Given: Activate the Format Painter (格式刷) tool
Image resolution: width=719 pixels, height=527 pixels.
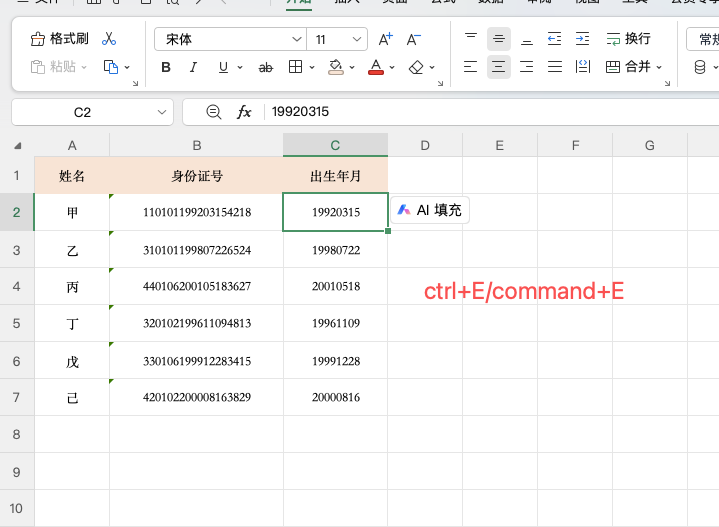Looking at the screenshot, I should pyautogui.click(x=60, y=39).
